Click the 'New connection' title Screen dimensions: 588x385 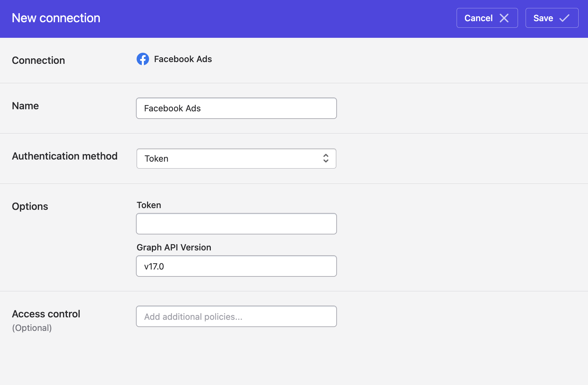pyautogui.click(x=56, y=18)
